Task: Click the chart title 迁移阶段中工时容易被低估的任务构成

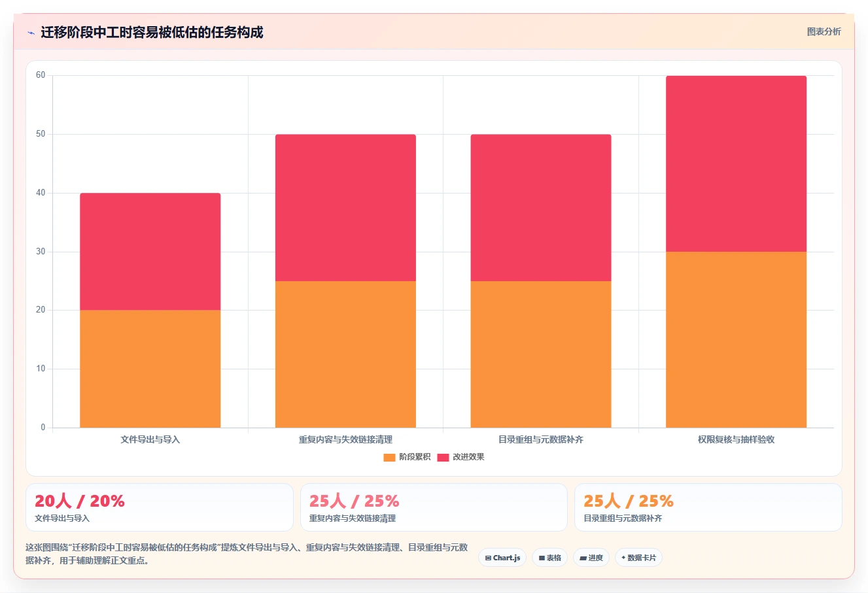Action: coord(152,33)
